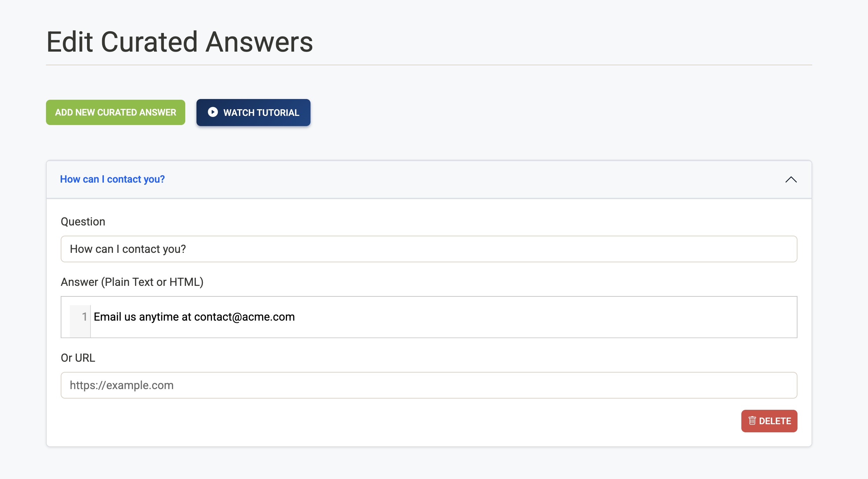The width and height of the screenshot is (868, 479).
Task: Click the Edit Curated Answers page heading
Action: (x=179, y=42)
